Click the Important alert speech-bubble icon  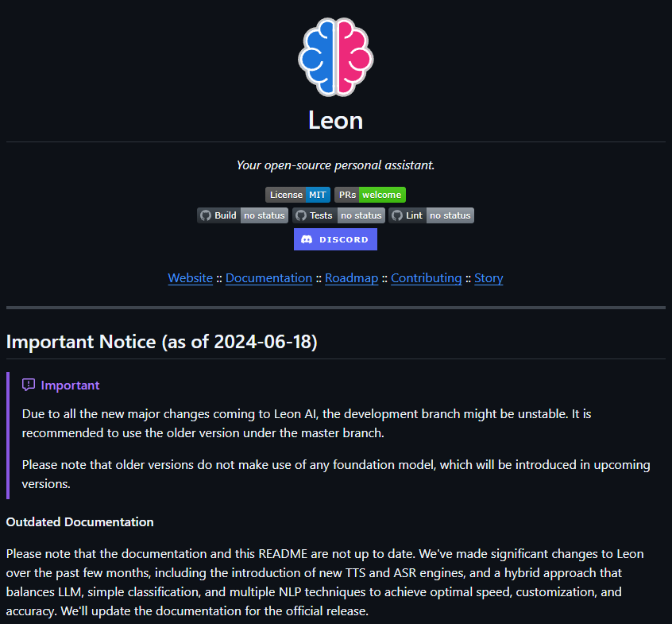click(x=29, y=385)
